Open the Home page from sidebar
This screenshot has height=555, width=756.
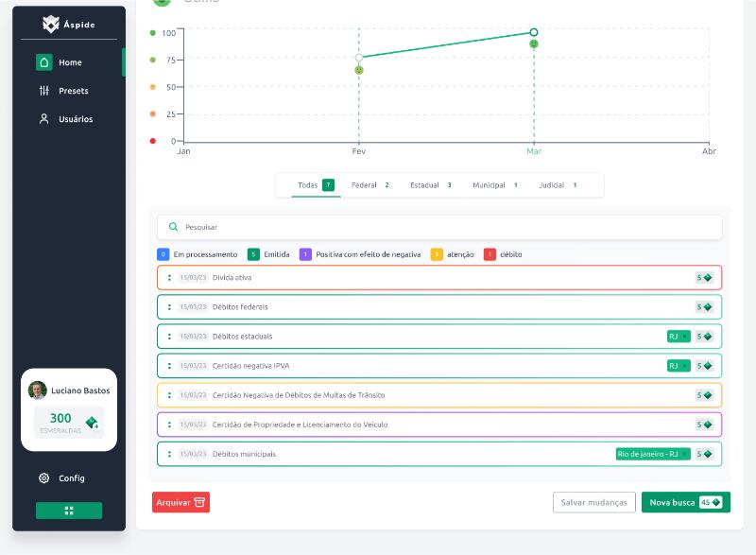point(69,62)
